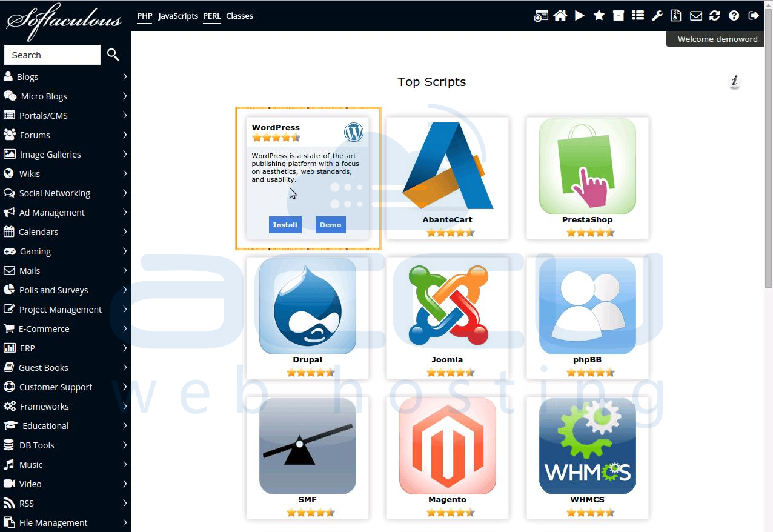Click the search magnifier icon
The image size is (773, 532).
coord(113,55)
